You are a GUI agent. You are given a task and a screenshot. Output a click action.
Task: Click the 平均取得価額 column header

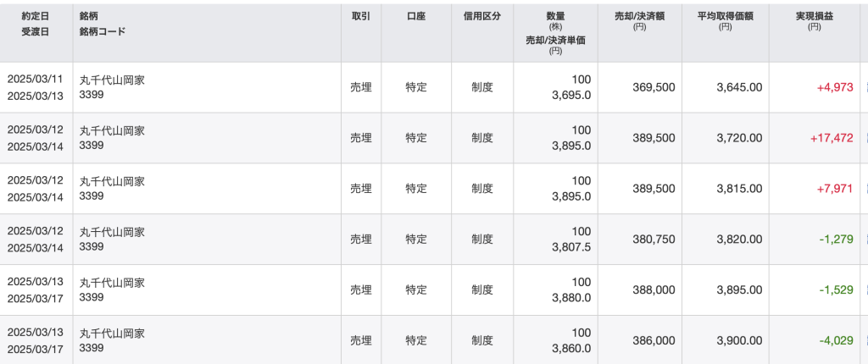(x=725, y=16)
